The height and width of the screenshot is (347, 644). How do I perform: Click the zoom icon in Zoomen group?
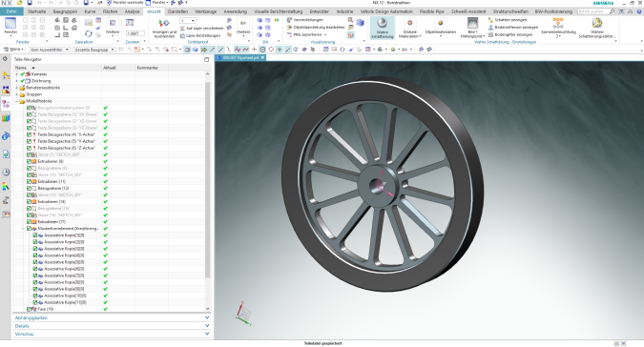130,23
